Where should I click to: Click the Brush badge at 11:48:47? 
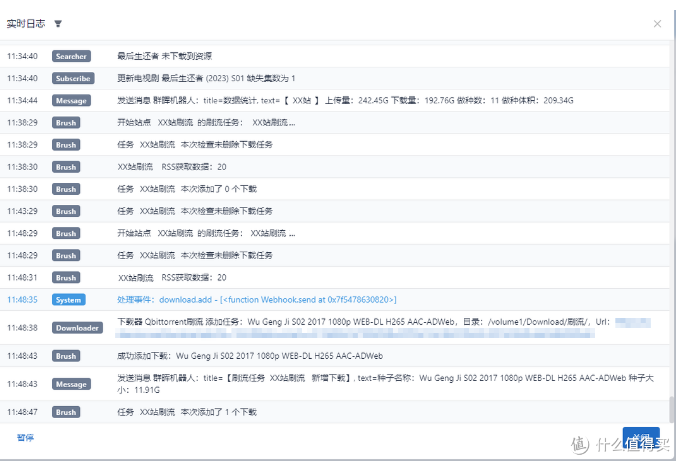66,412
